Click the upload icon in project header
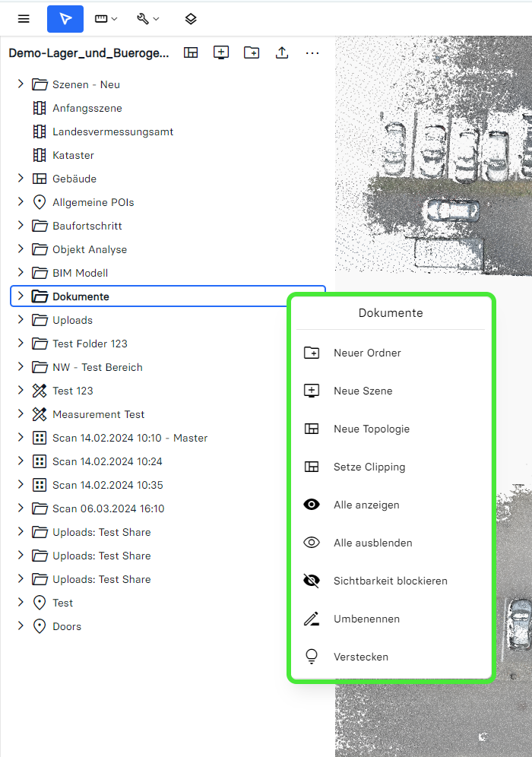The width and height of the screenshot is (532, 757). 282,52
